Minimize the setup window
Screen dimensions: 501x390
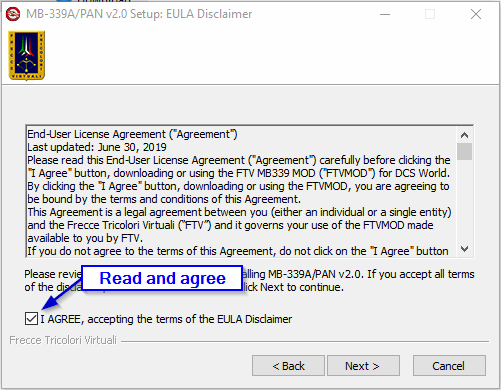click(x=385, y=14)
